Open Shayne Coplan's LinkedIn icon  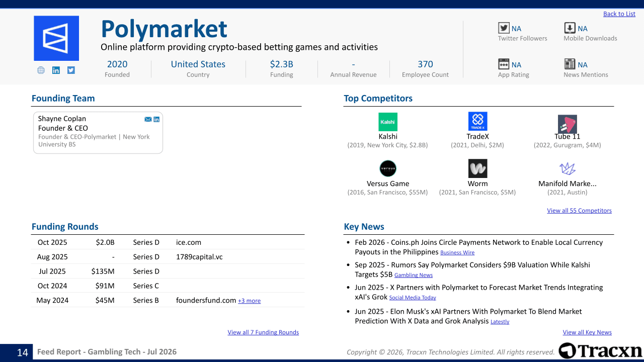tap(156, 119)
